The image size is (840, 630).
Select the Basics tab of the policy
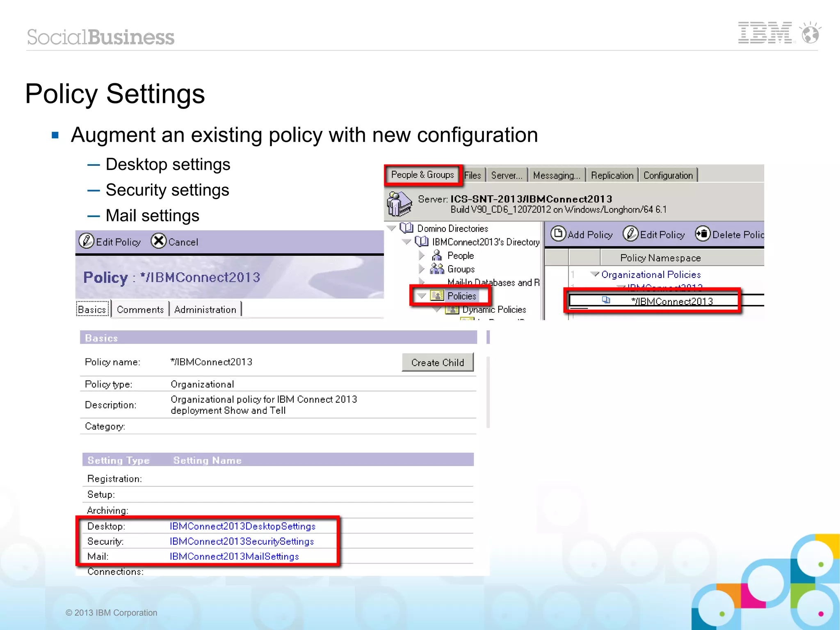point(92,309)
